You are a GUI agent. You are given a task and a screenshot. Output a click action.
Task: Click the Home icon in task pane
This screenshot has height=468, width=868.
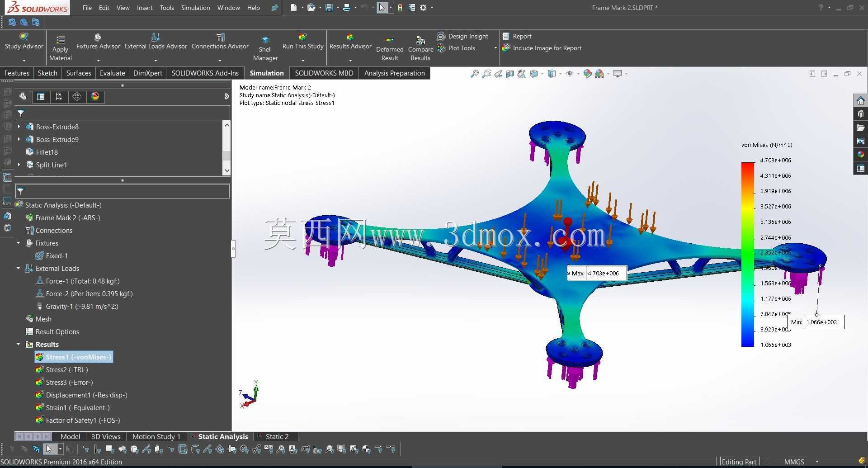tap(860, 100)
